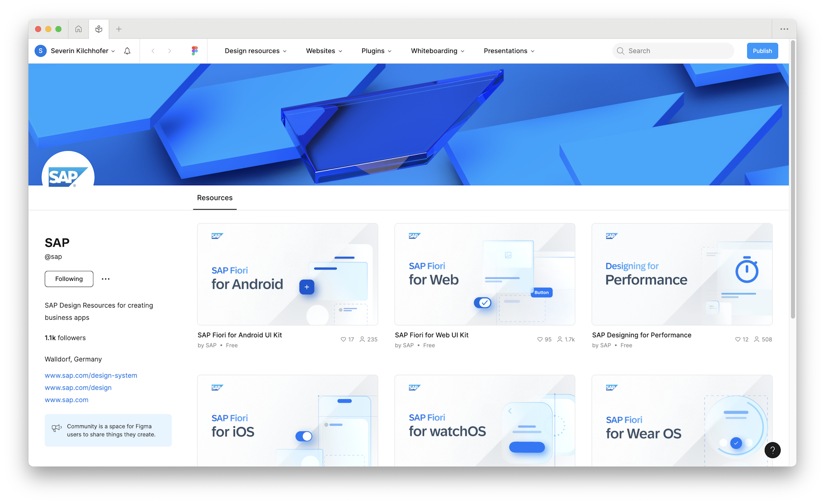Expand Severin Kilchhofer account menu

click(83, 51)
